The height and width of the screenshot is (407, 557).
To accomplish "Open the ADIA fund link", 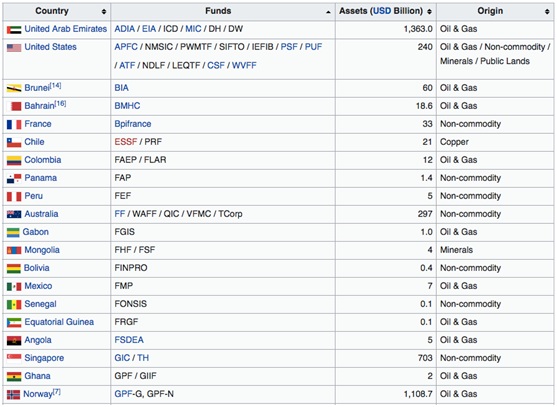I will click(125, 29).
